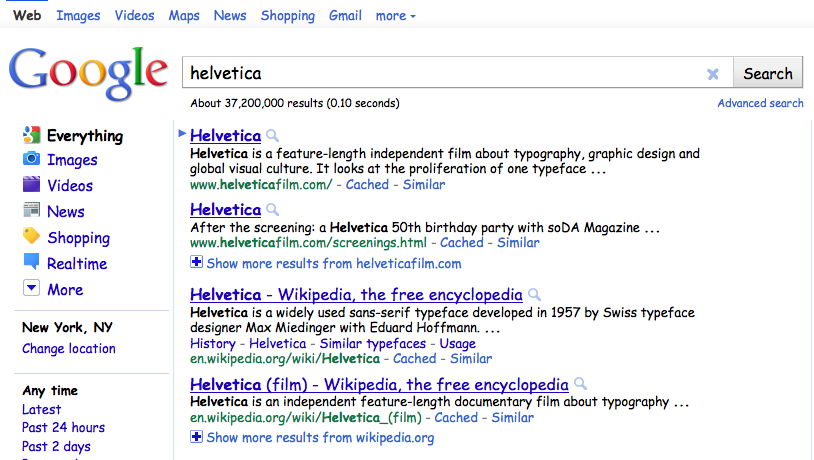Clear the search box with X icon
The height and width of the screenshot is (460, 814).
click(713, 74)
